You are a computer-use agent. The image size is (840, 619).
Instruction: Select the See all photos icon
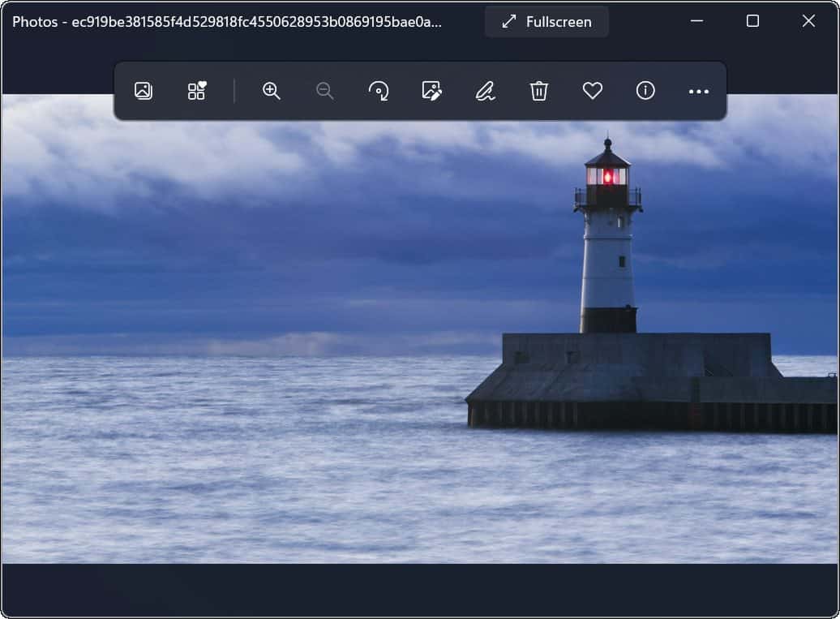coord(143,91)
